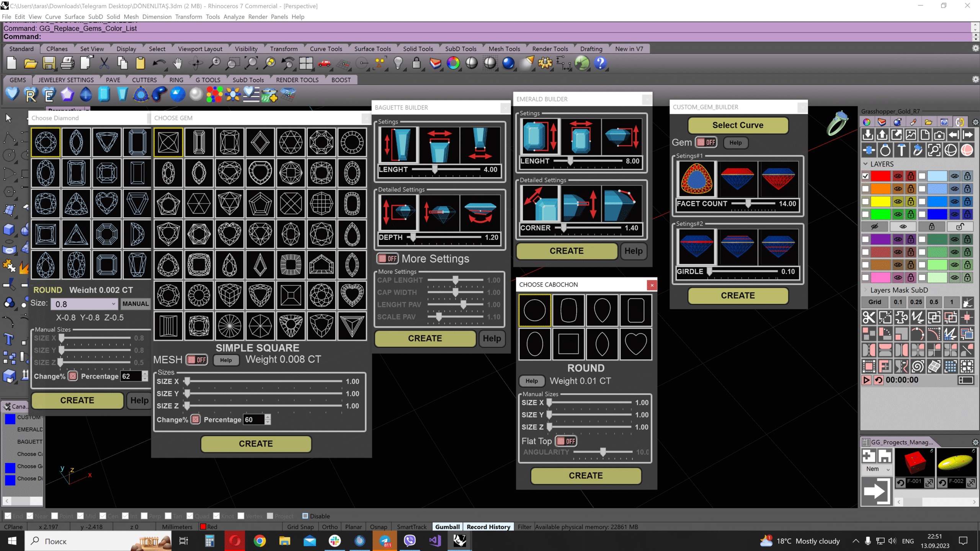Viewport: 980px width, 551px height.
Task: Toggle visibility eye of the red layer
Action: pyautogui.click(x=898, y=176)
